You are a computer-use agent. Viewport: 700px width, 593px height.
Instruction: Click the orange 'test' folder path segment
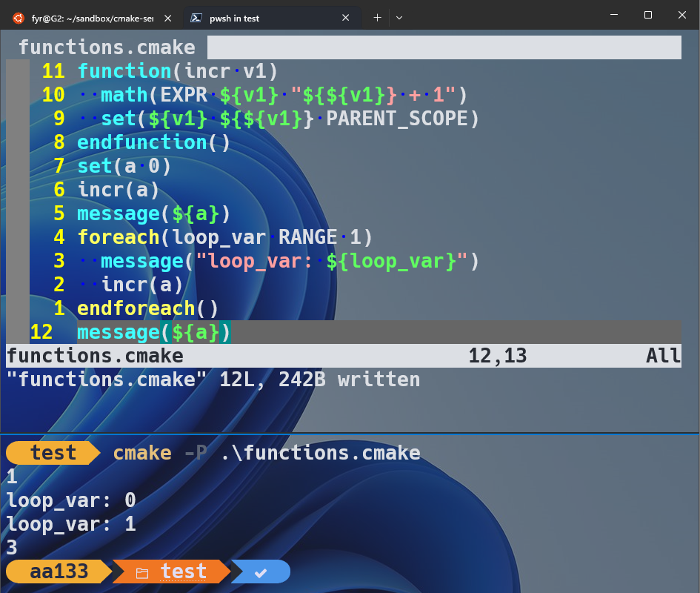pos(184,572)
